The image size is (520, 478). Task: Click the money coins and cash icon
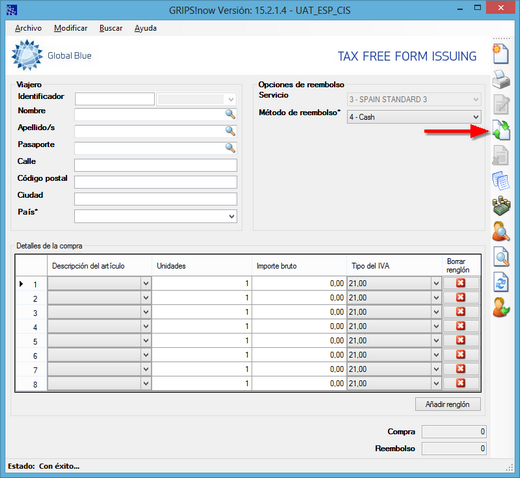501,206
